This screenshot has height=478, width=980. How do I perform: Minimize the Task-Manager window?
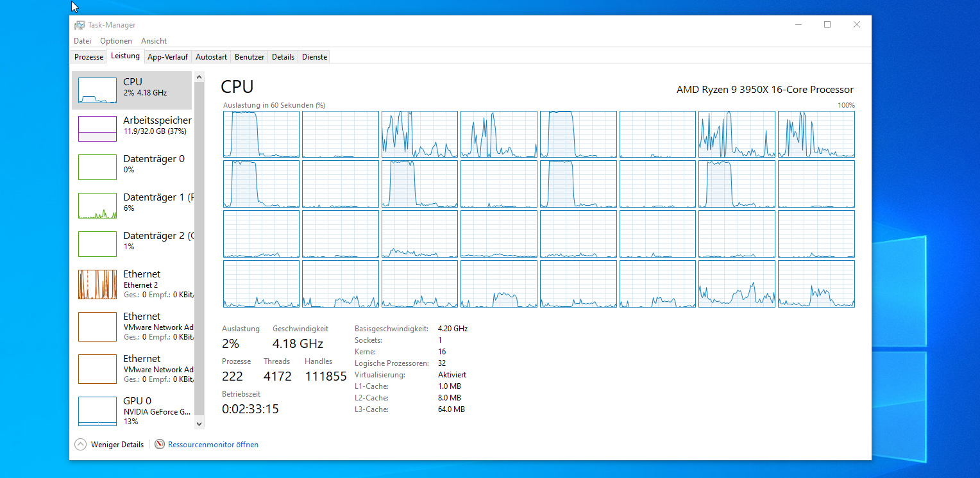click(798, 24)
